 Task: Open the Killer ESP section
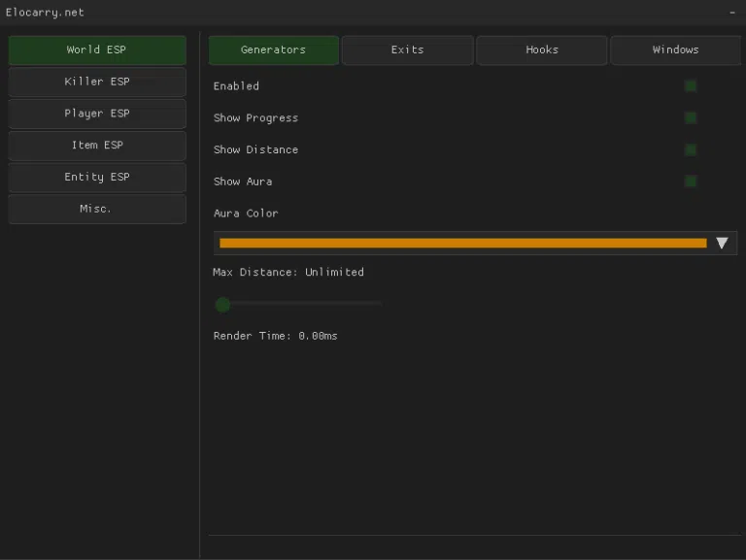point(97,82)
